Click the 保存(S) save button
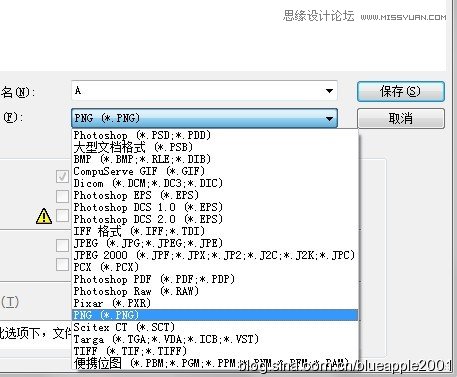The image size is (457, 377). click(401, 91)
